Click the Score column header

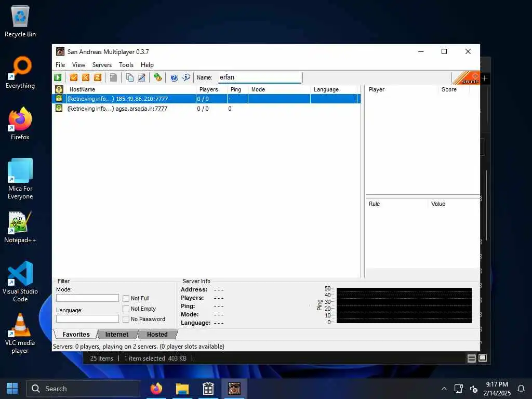coord(454,89)
